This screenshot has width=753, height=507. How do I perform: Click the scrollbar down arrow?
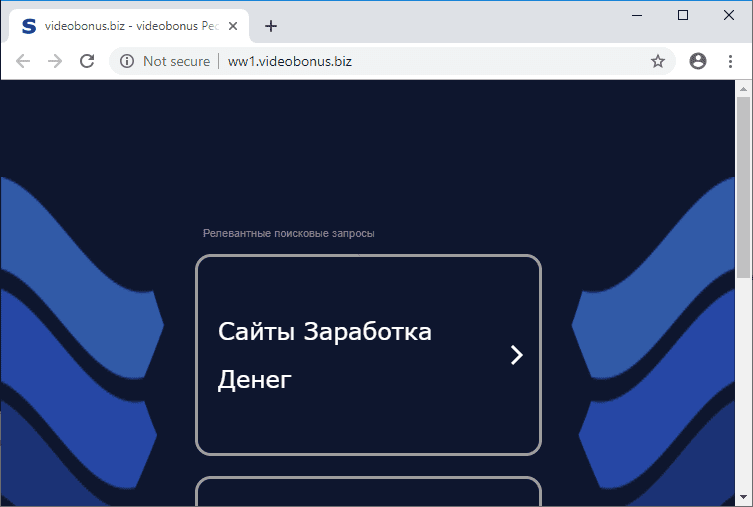pos(743,497)
